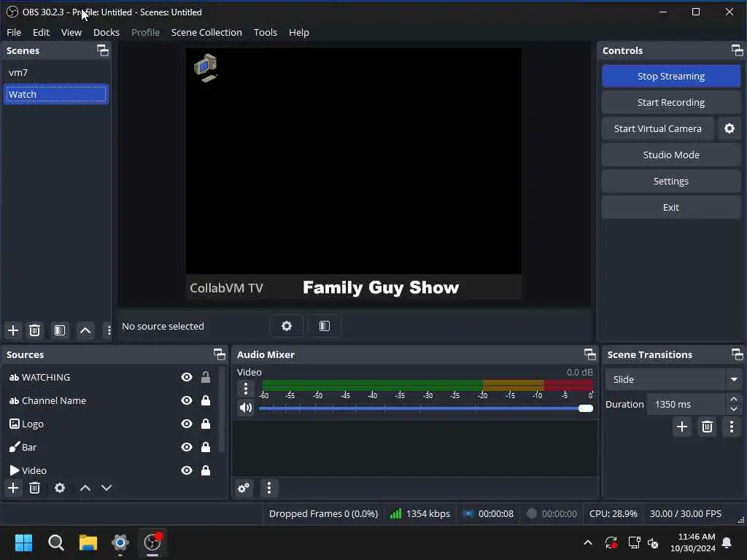Increase transition duration with up arrow
The image size is (747, 560).
pyautogui.click(x=734, y=399)
